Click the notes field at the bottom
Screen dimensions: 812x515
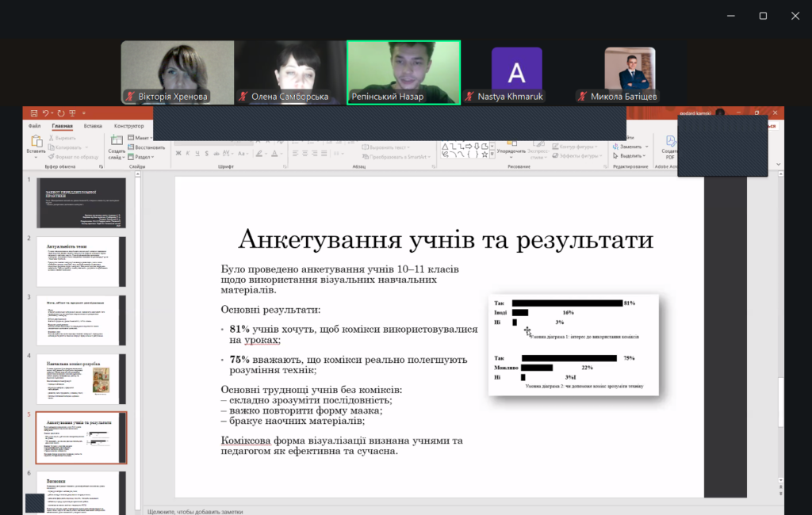click(x=396, y=511)
